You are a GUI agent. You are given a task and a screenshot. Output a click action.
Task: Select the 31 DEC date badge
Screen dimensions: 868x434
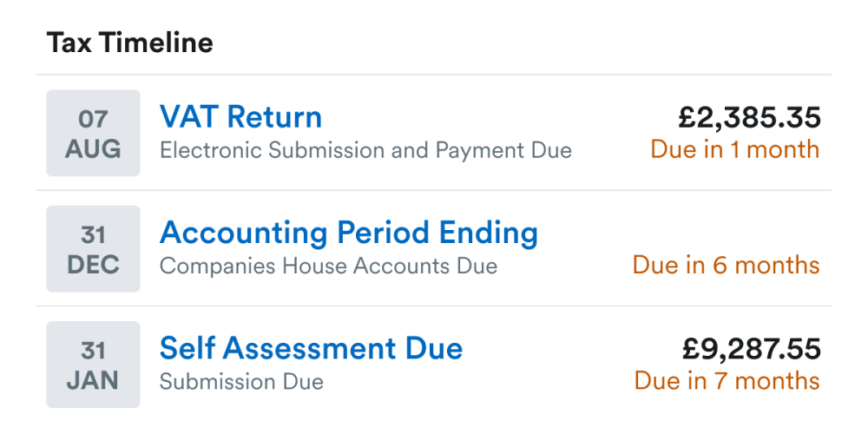coord(93,248)
